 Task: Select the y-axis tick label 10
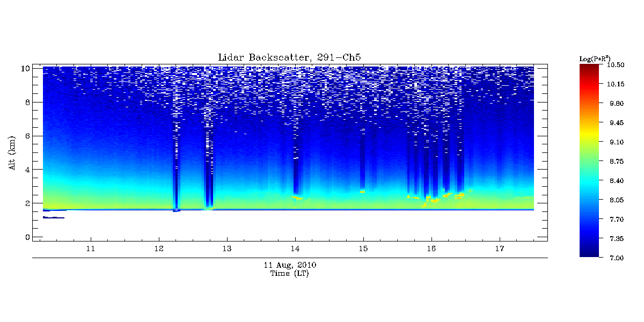click(24, 68)
